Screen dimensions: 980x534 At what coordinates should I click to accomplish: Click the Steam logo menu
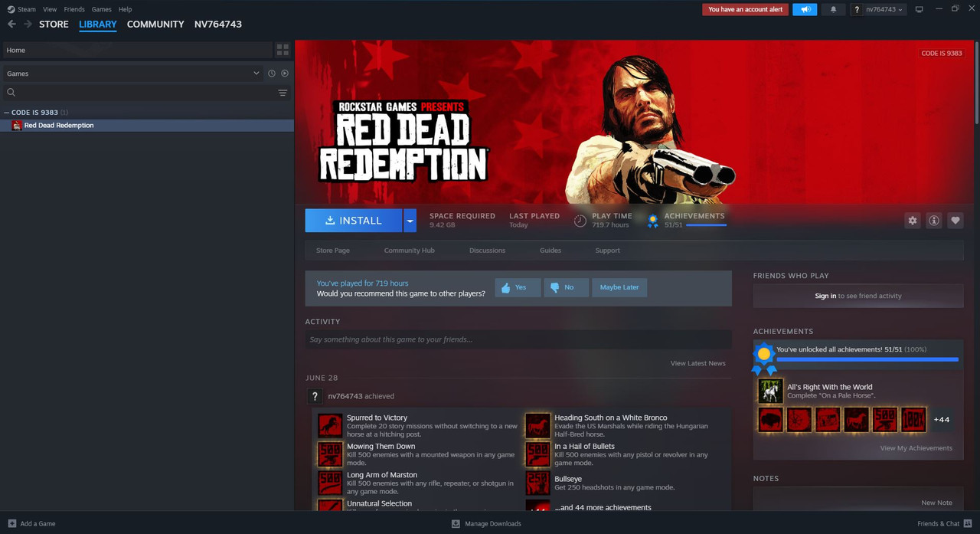[x=21, y=9]
